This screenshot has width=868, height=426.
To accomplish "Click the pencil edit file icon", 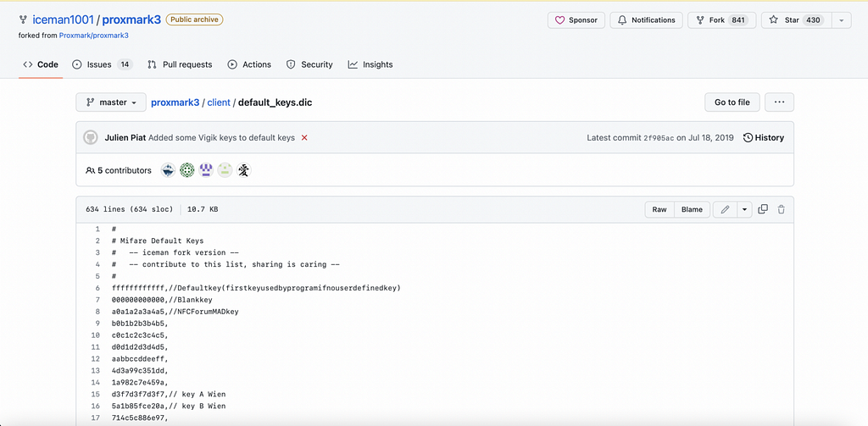I will click(x=726, y=210).
